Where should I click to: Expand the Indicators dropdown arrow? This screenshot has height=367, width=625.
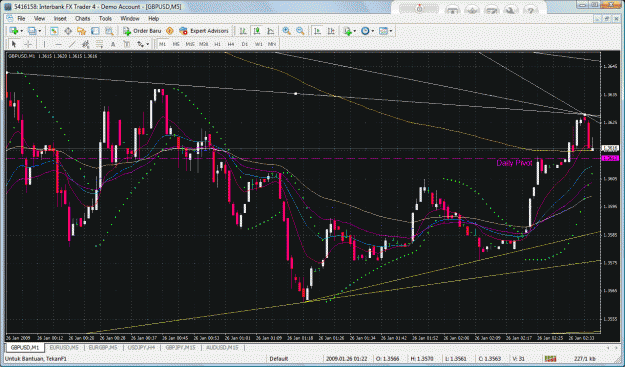pos(355,31)
